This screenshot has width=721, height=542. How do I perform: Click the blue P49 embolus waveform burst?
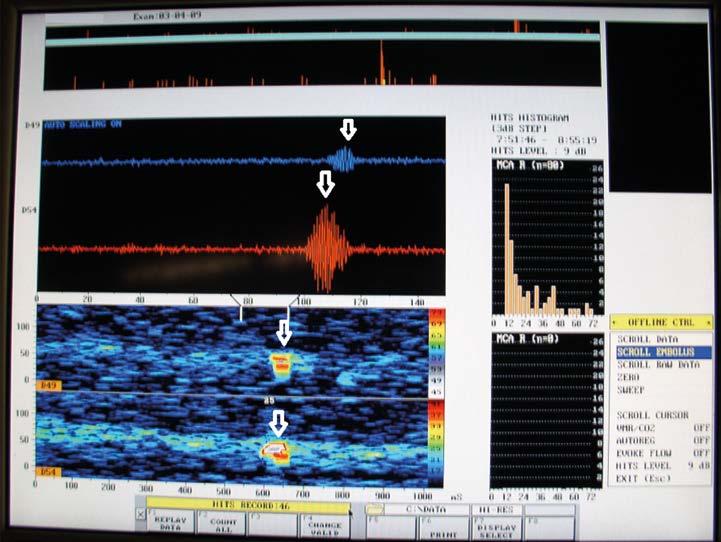click(343, 160)
